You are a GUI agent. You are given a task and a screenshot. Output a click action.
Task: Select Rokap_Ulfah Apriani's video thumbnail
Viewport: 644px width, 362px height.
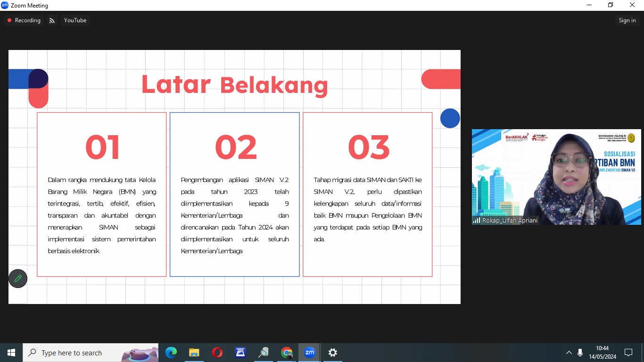[556, 177]
